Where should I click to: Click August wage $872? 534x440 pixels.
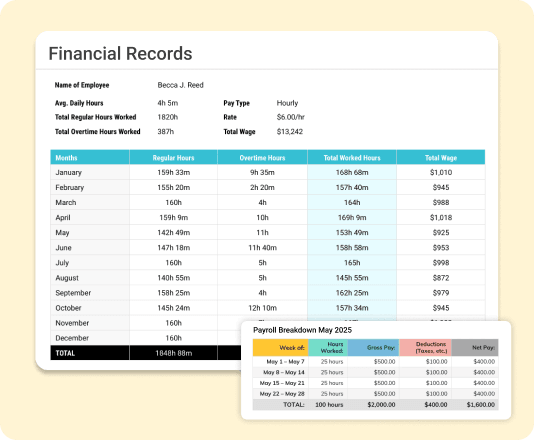pyautogui.click(x=441, y=278)
